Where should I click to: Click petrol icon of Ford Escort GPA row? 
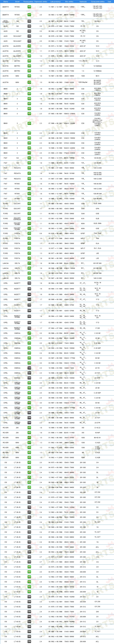point(29,209)
